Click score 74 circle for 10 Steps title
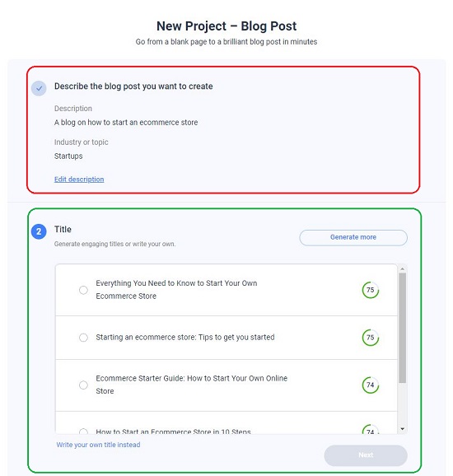This screenshot has width=453, height=476. point(371,429)
